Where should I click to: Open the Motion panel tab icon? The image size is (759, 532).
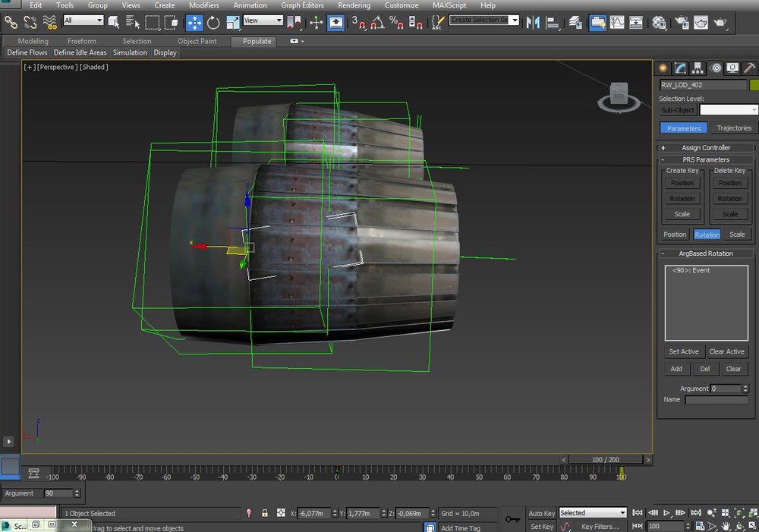coord(715,68)
